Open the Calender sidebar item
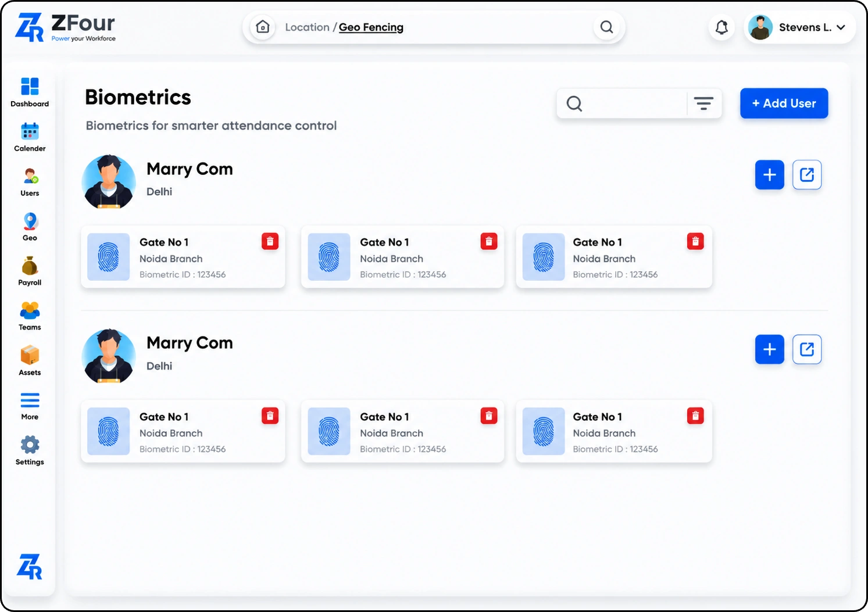 (x=30, y=137)
